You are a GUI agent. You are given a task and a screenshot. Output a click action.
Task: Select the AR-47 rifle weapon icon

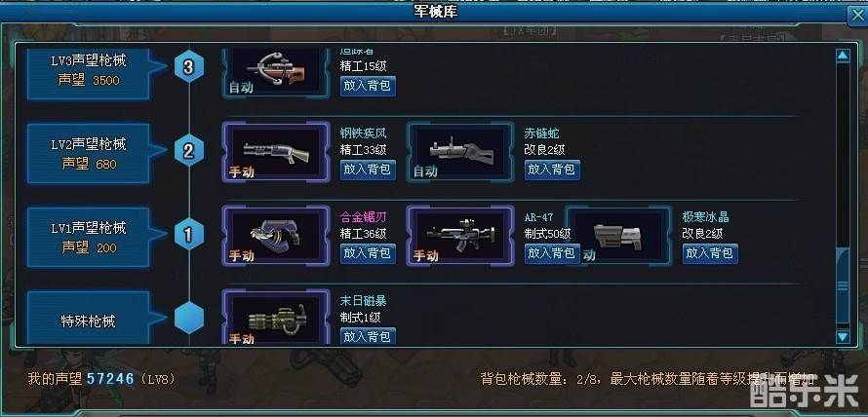(460, 236)
